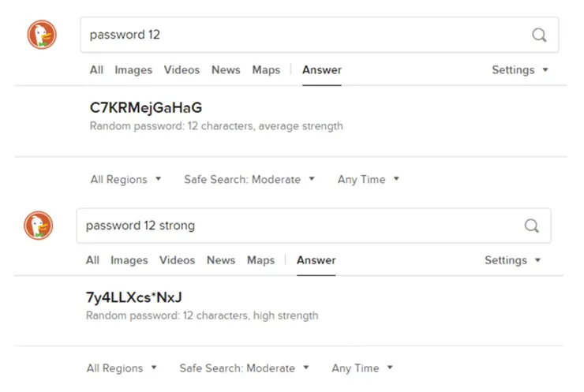This screenshot has width=584, height=392.
Task: Expand the bottom All Regions filter
Action: [x=122, y=368]
